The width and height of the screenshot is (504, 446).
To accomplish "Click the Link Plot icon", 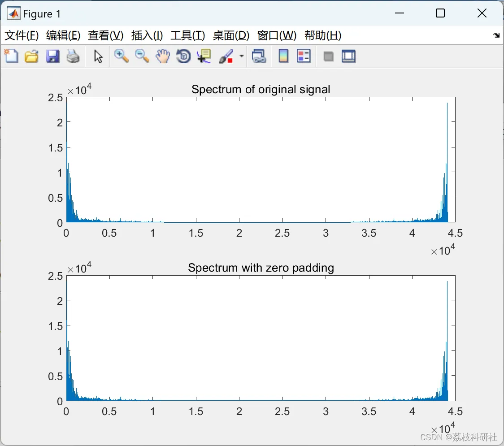I will click(259, 56).
